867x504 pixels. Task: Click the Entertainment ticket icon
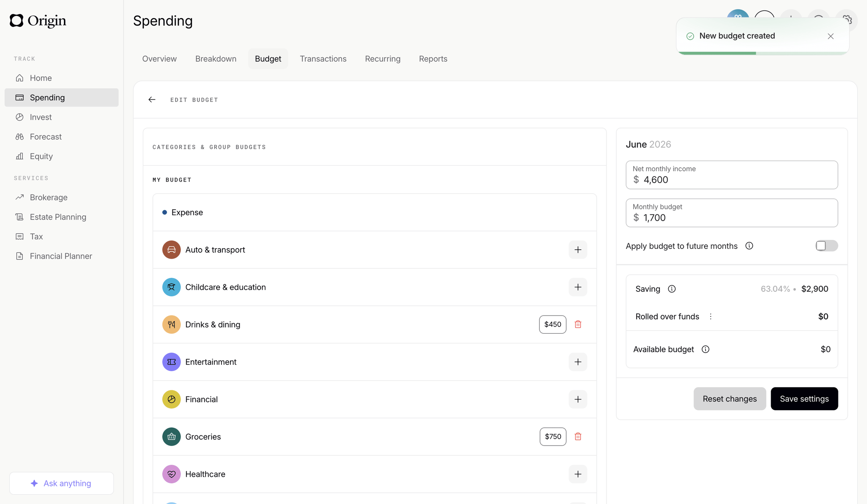click(171, 362)
